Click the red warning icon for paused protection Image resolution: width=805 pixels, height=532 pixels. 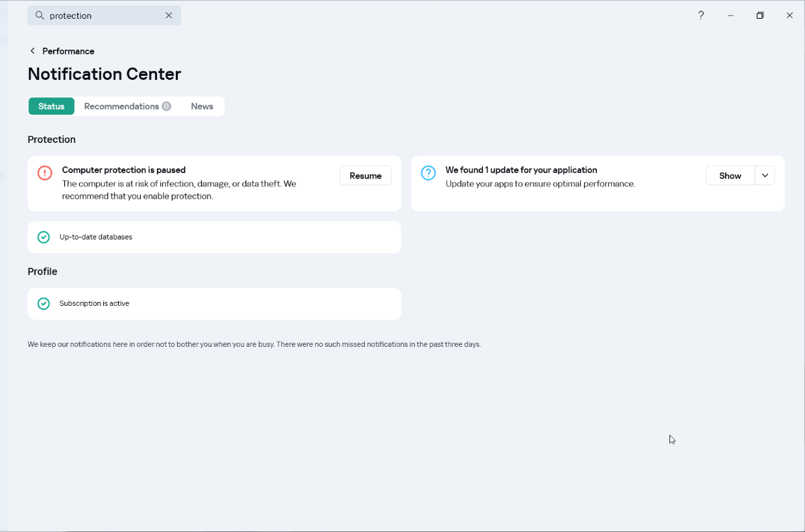tap(45, 173)
